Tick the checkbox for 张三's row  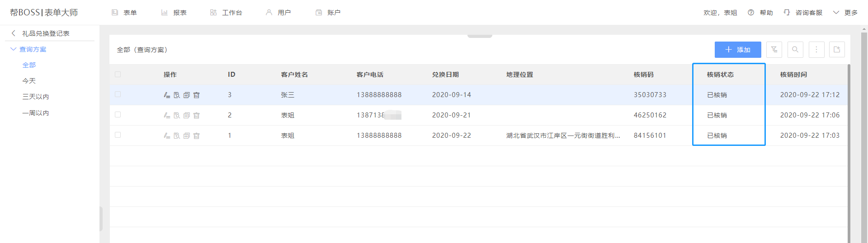point(118,94)
